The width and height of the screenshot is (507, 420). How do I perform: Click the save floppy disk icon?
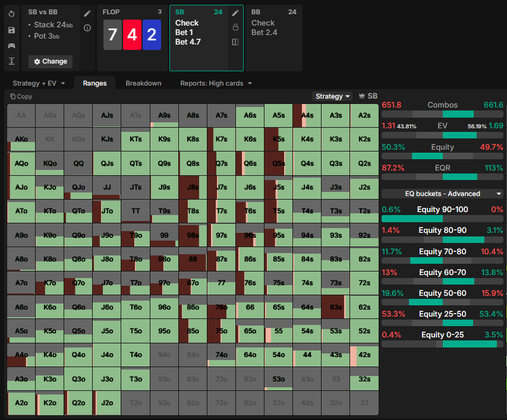coord(11,30)
